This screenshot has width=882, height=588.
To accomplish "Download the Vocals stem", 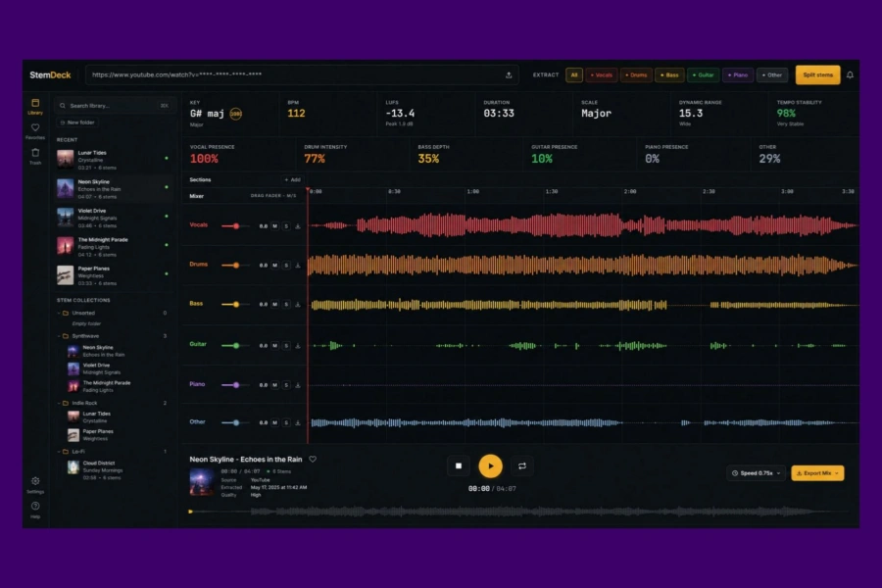I will [298, 226].
